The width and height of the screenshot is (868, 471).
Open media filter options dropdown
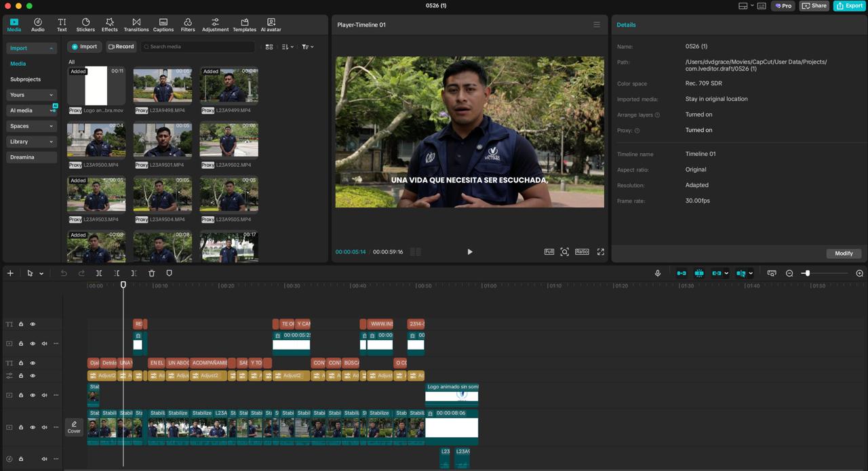pos(307,47)
